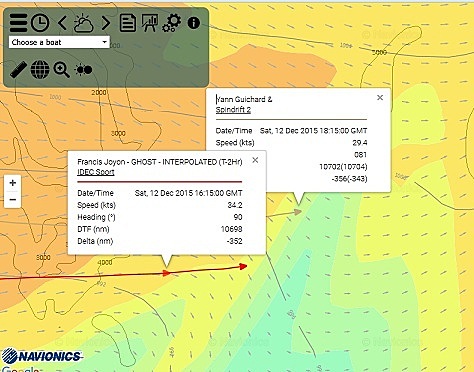The width and height of the screenshot is (474, 372).
Task: Close the Yann Guichard popup
Action: (x=380, y=97)
